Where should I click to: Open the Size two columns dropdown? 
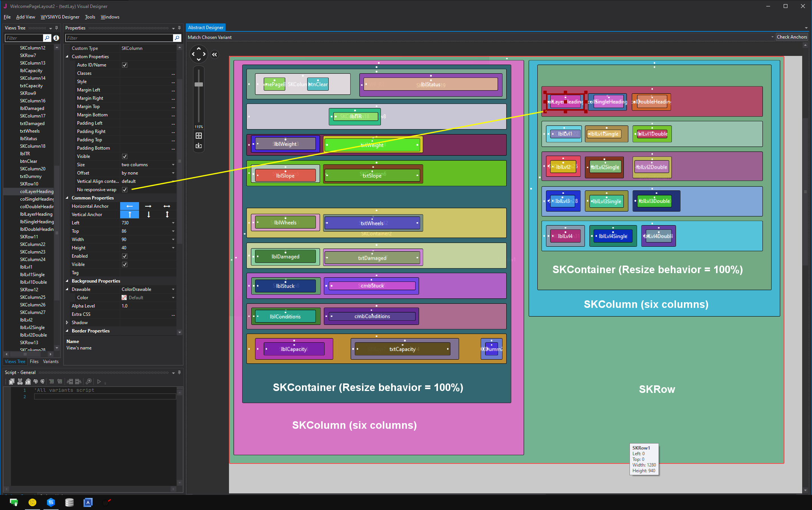tap(173, 165)
